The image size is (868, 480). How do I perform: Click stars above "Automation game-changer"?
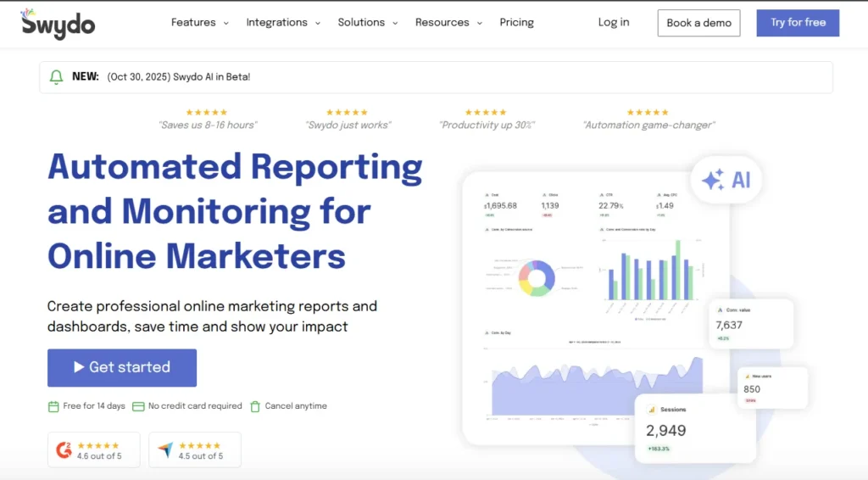point(648,113)
